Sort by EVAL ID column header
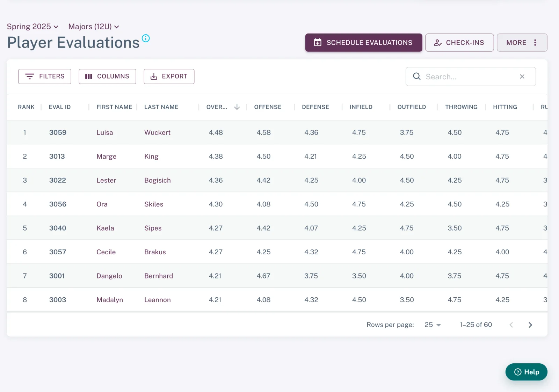The width and height of the screenshot is (559, 392). (60, 107)
